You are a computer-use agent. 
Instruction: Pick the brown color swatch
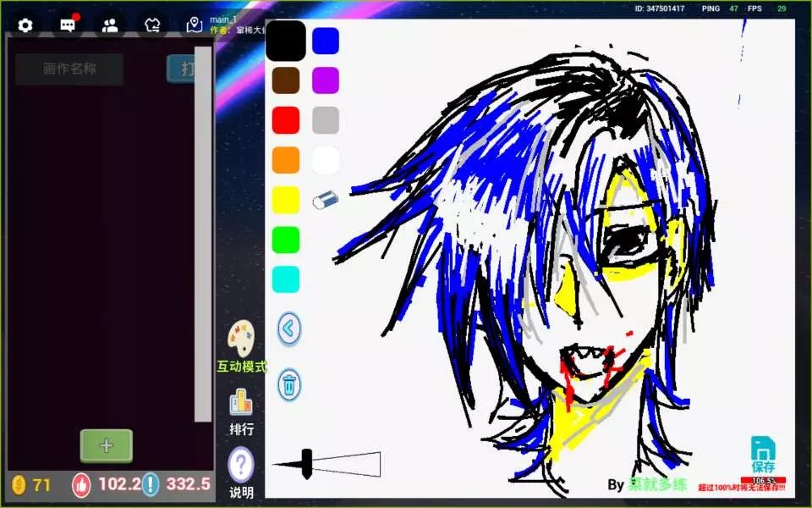(x=286, y=80)
